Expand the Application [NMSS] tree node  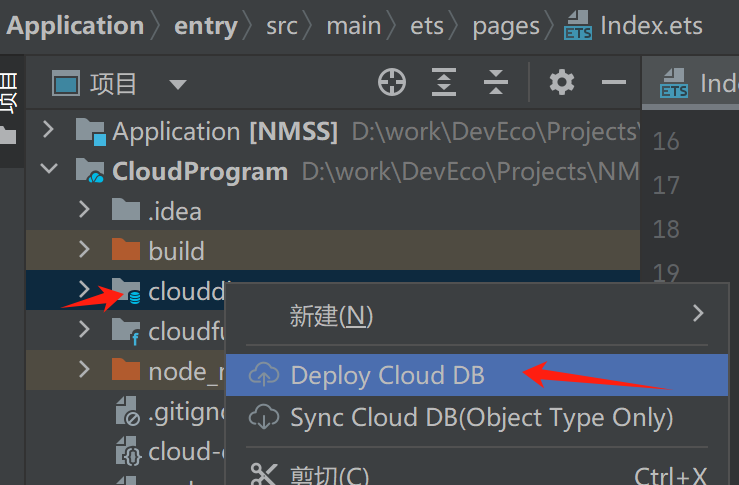click(48, 129)
